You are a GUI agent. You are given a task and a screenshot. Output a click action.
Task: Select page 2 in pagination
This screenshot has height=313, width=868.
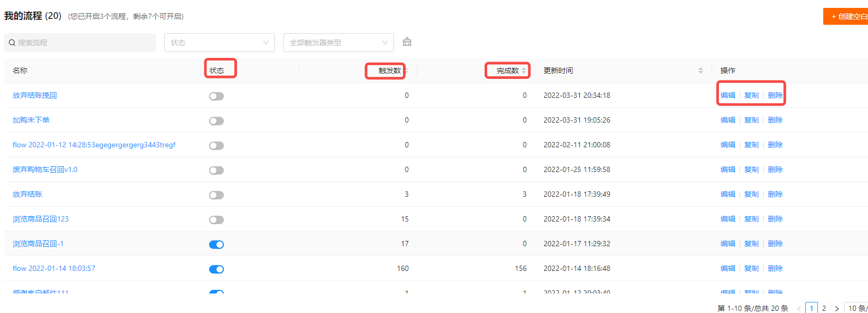click(x=824, y=308)
